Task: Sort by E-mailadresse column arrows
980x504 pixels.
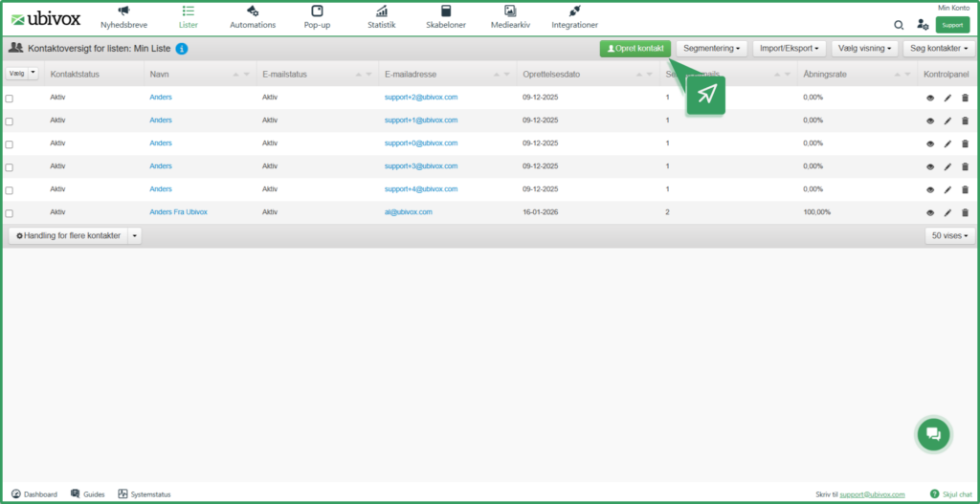Action: 501,75
